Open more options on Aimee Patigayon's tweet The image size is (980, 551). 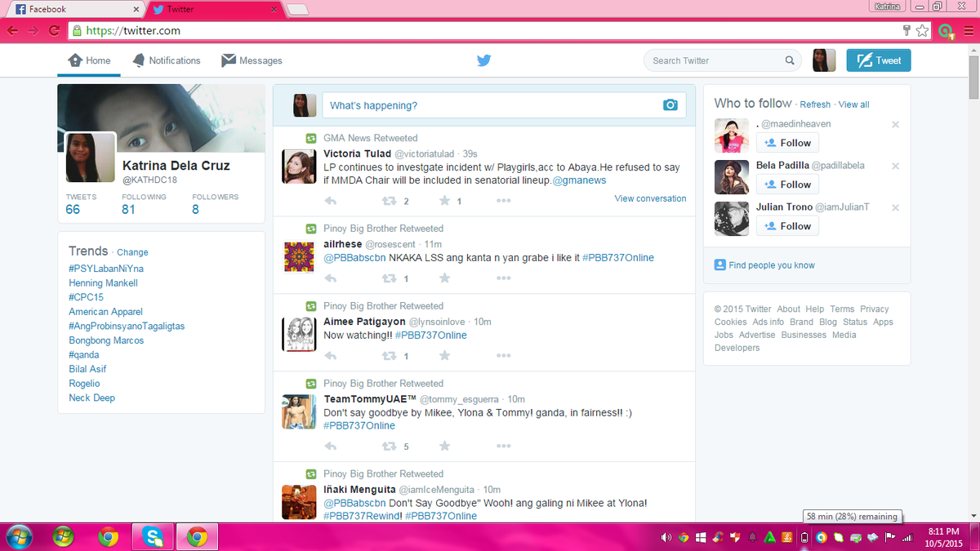[504, 356]
